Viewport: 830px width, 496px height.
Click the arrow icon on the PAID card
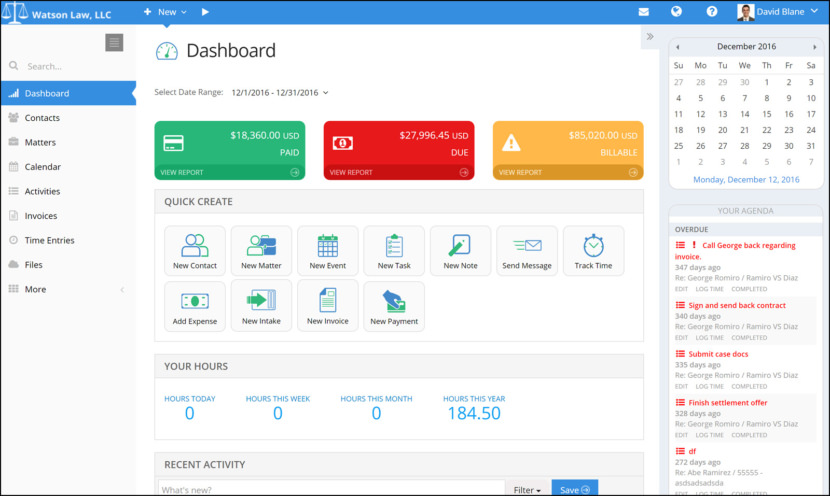pos(295,173)
